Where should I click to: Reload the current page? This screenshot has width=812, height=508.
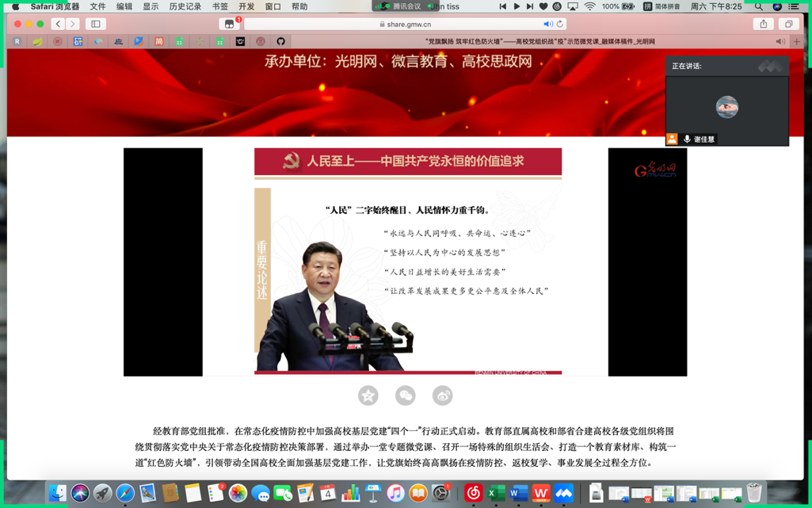click(560, 24)
